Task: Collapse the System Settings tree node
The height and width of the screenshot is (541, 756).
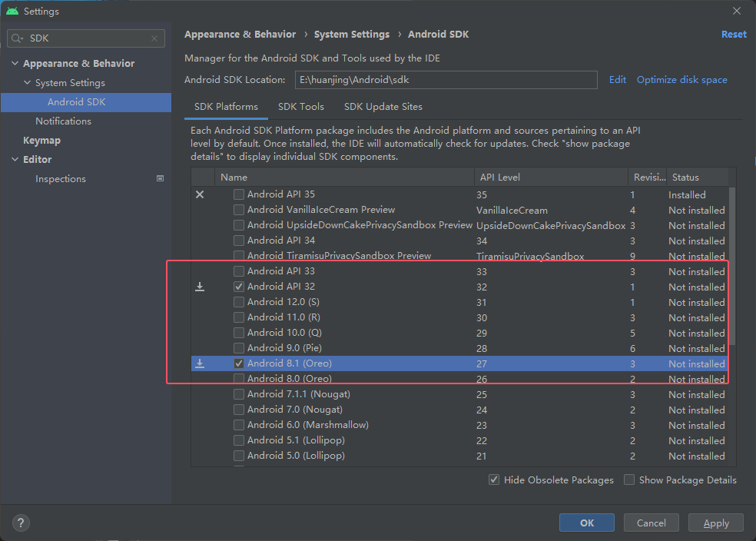Action: click(x=28, y=82)
